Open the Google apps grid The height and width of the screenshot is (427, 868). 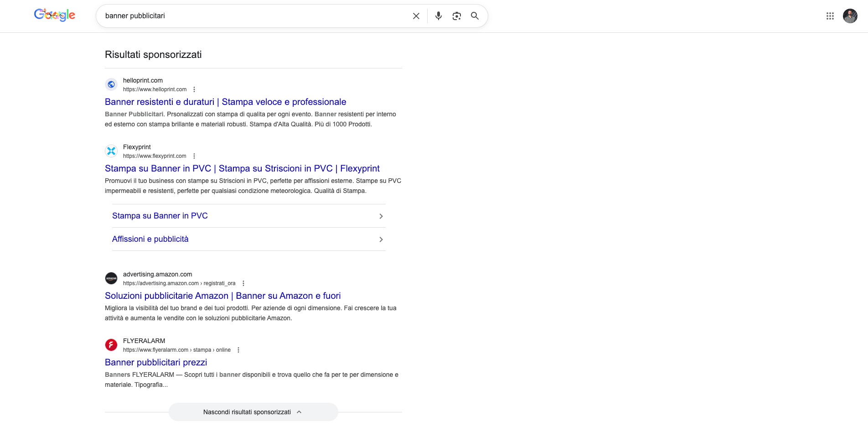[x=830, y=16]
